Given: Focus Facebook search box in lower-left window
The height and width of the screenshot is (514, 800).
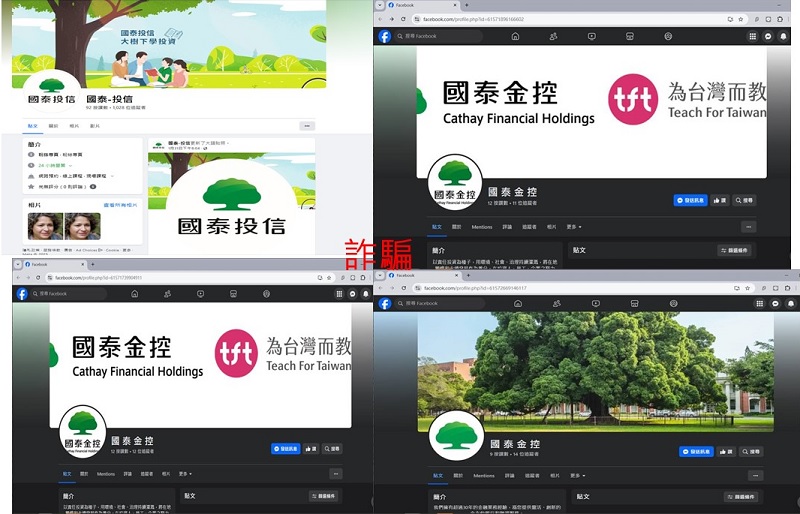Looking at the screenshot, I should click(68, 293).
